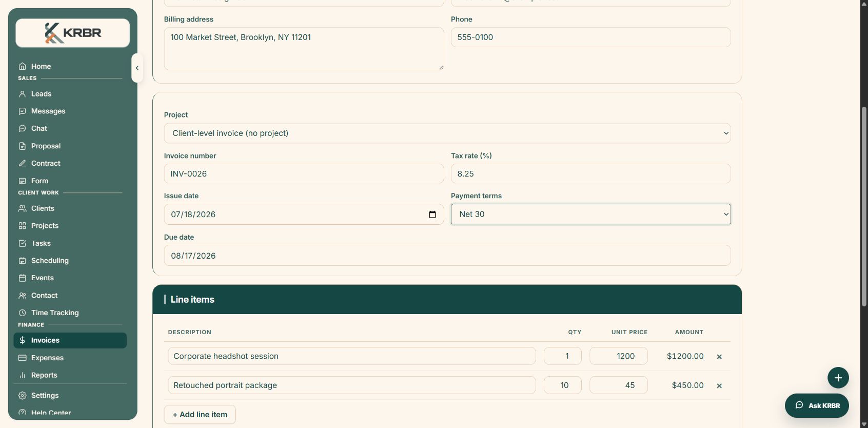
Task: Click the Home house icon
Action: (x=22, y=66)
